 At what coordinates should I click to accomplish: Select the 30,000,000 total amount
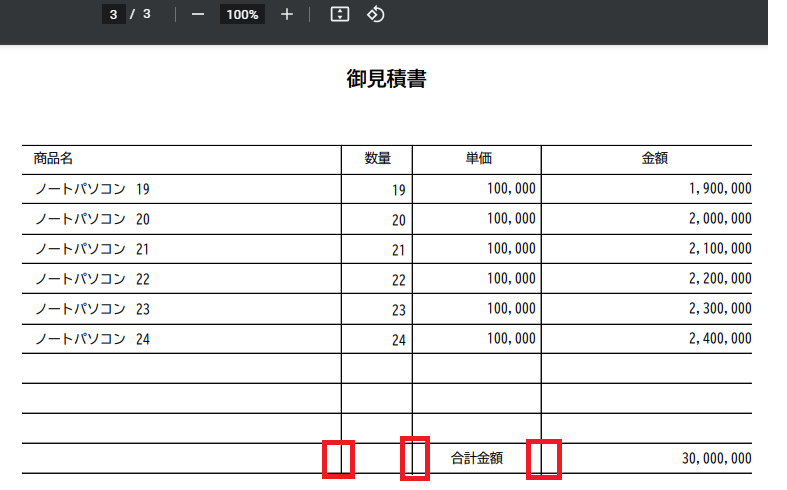pyautogui.click(x=716, y=459)
